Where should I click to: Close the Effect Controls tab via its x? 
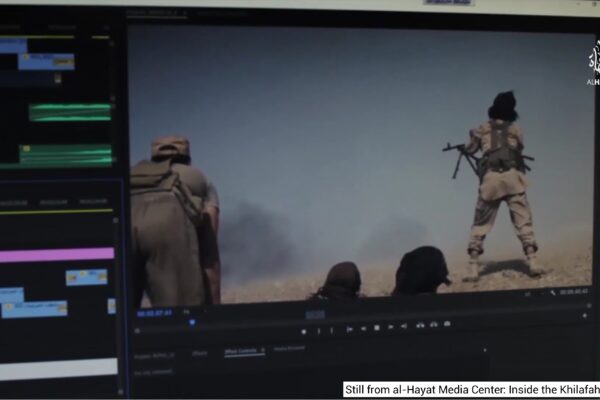coord(262,350)
